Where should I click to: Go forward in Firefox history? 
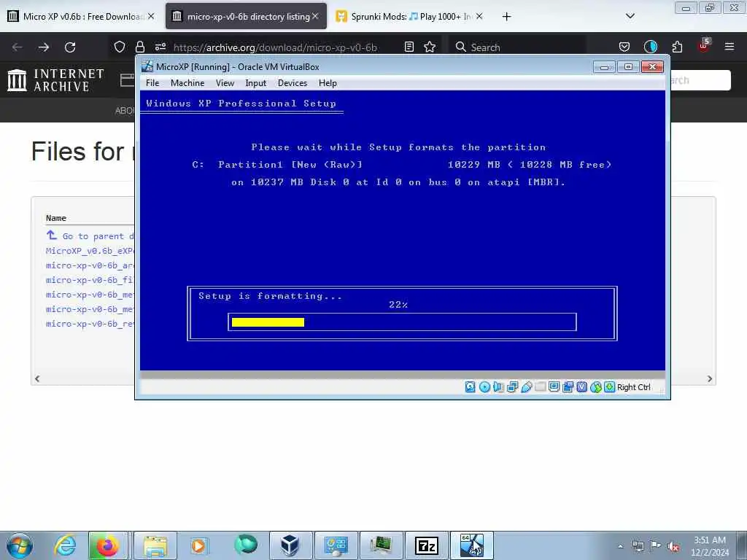coord(44,47)
